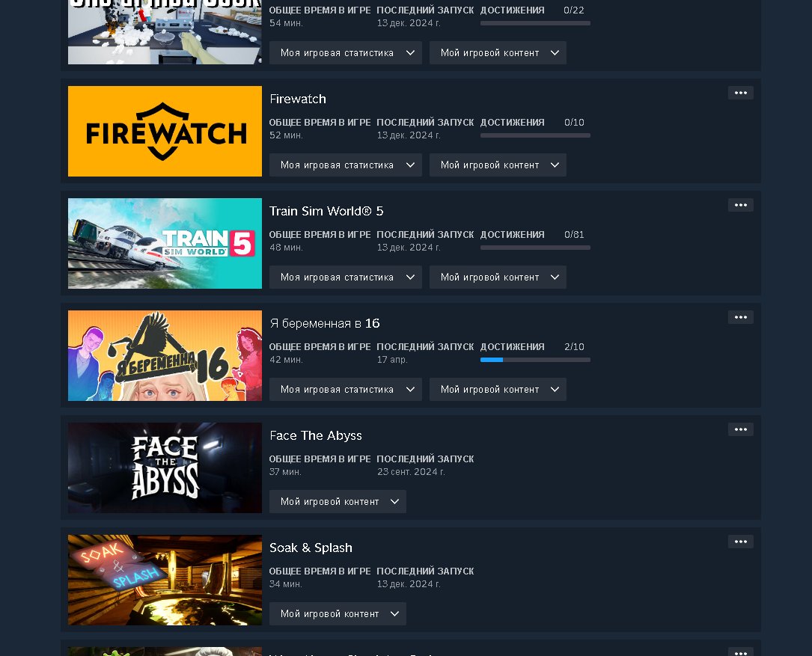Expand Моя игровая статистика for Train Sim World 5
Screen dimensions: 812x656
pos(346,278)
